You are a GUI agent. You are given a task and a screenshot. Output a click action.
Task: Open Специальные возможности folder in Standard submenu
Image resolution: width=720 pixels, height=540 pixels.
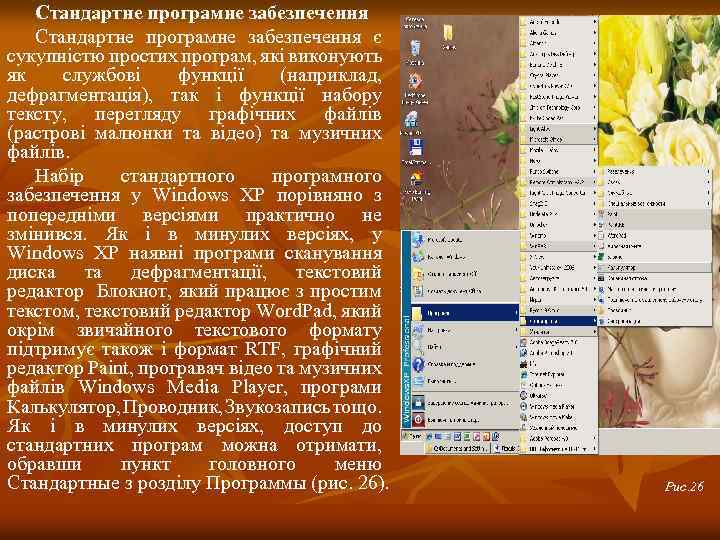click(x=654, y=203)
